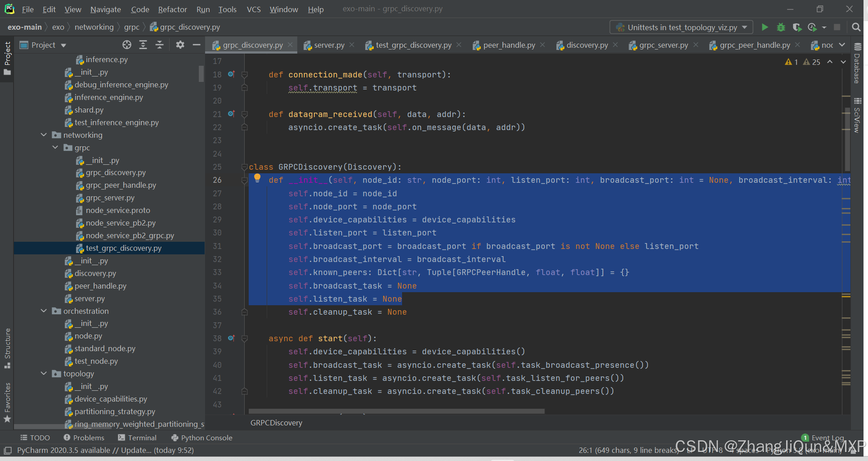Click the editor horizontal scrollbar
Image resolution: width=868 pixels, height=461 pixels.
(397, 411)
